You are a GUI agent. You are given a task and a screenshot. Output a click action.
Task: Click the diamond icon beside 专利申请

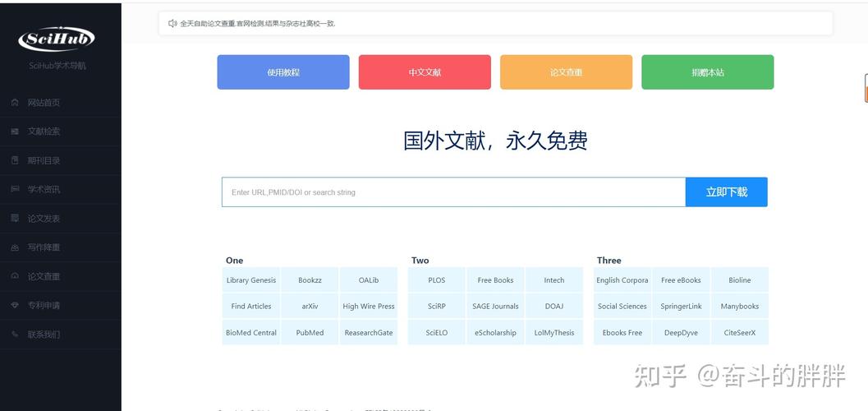(15, 305)
